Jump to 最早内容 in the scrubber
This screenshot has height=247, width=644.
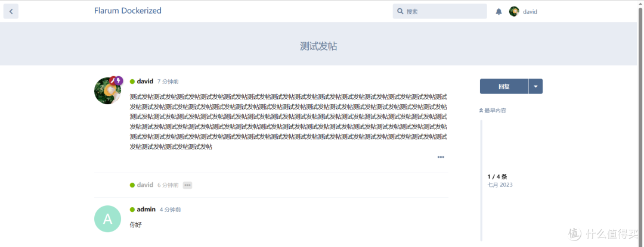click(x=493, y=111)
